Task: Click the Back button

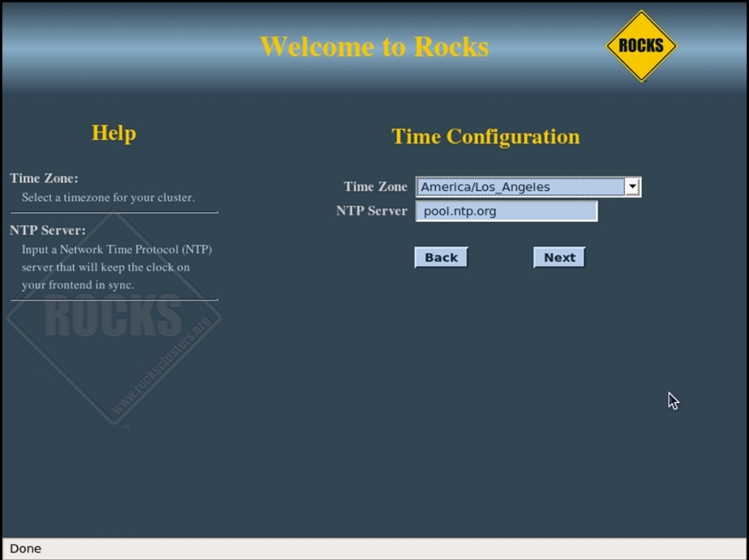Action: click(x=441, y=258)
